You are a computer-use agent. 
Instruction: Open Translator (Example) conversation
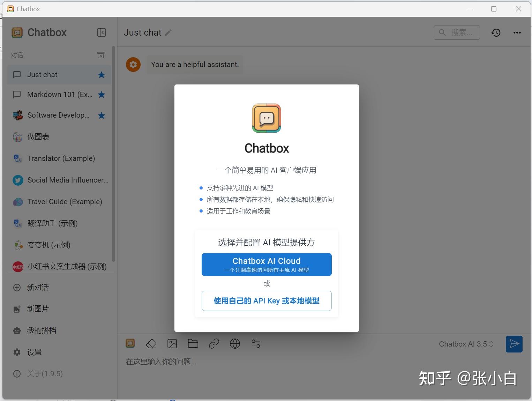point(59,158)
